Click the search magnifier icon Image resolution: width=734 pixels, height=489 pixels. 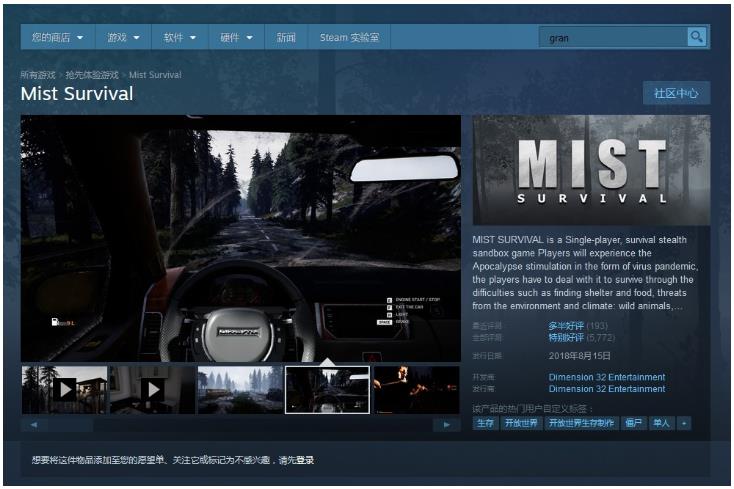pyautogui.click(x=696, y=37)
